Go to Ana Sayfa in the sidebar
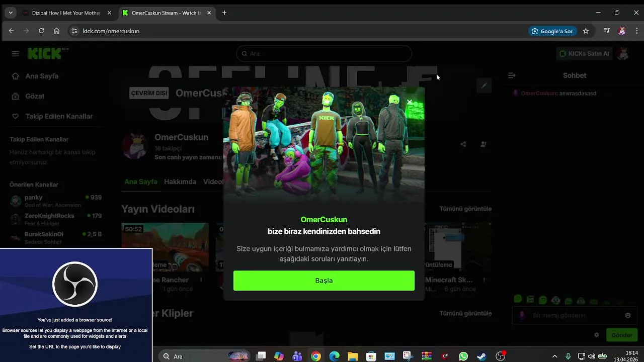The width and height of the screenshot is (644, 362). click(x=42, y=76)
